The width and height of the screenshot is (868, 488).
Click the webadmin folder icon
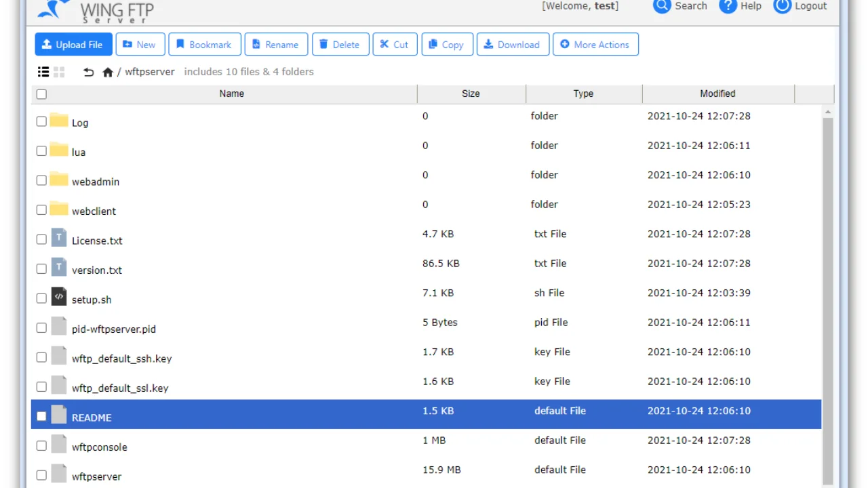(x=59, y=180)
